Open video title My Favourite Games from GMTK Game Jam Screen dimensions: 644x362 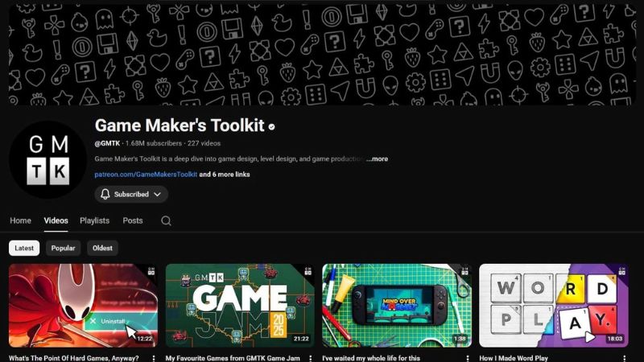233,358
